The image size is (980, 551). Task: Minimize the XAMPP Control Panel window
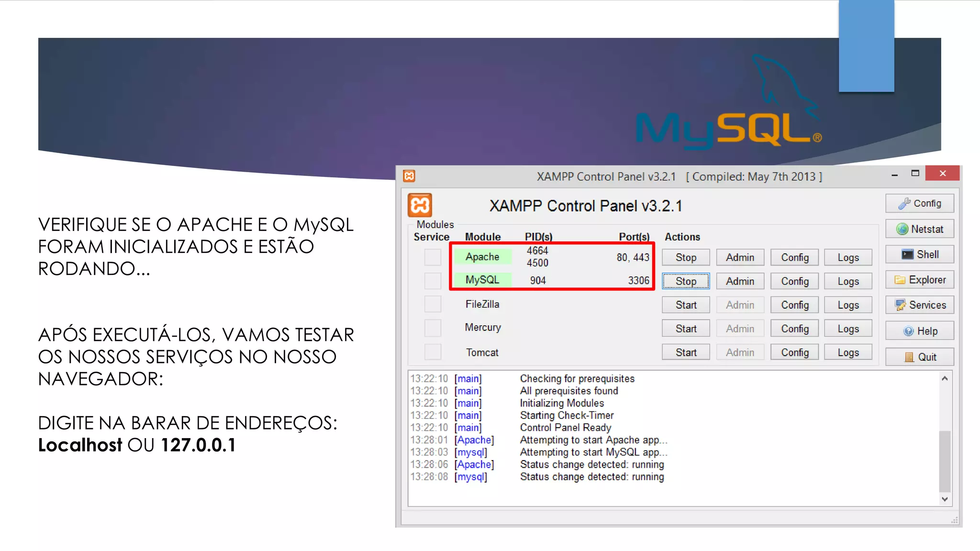[x=894, y=174]
